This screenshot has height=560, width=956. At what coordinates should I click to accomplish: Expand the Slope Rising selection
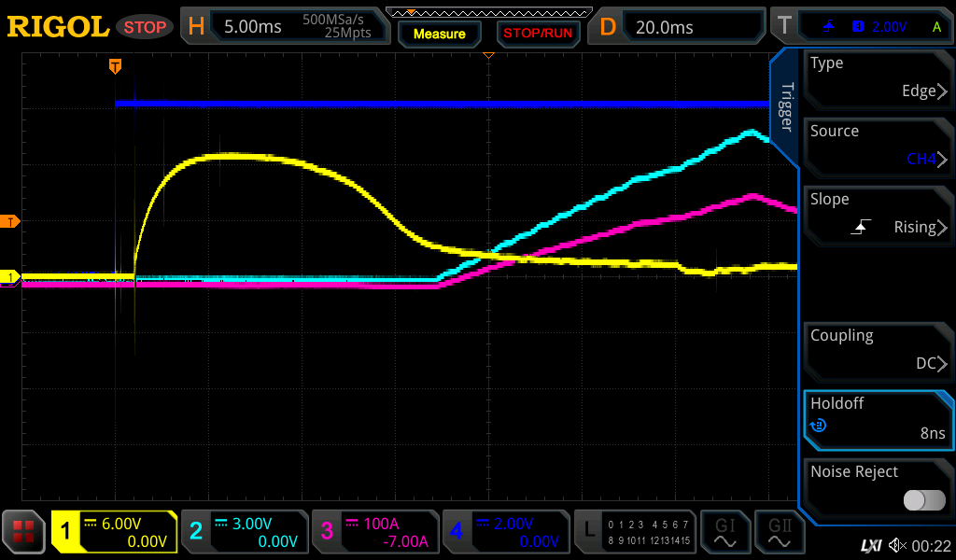tap(878, 215)
